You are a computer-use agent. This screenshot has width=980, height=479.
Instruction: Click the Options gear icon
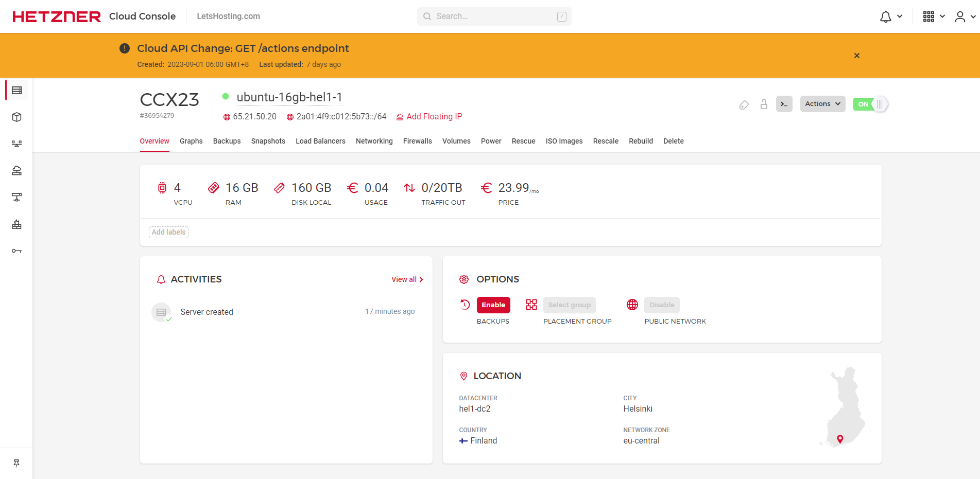pyautogui.click(x=464, y=279)
